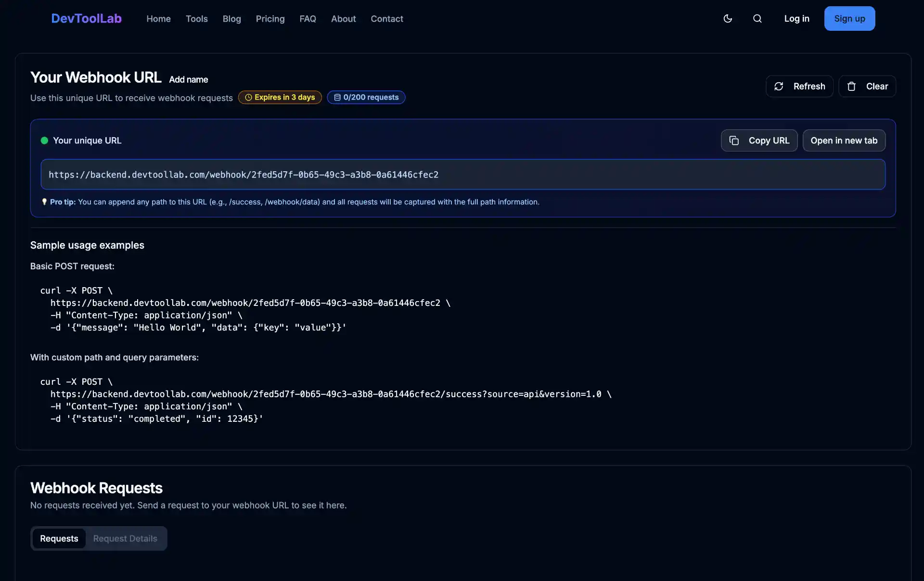Open the Blog nav link
The image size is (924, 581).
point(231,19)
